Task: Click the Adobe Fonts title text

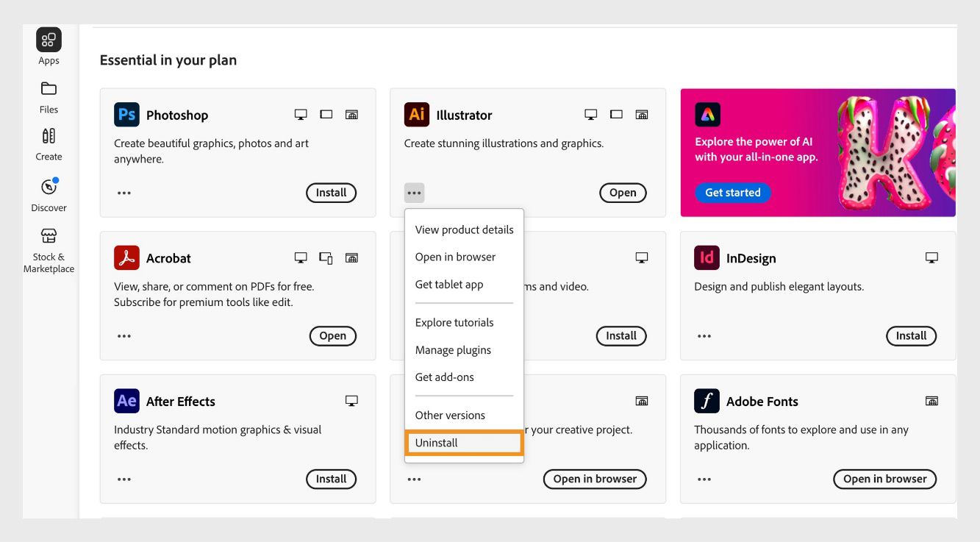Action: pos(762,402)
